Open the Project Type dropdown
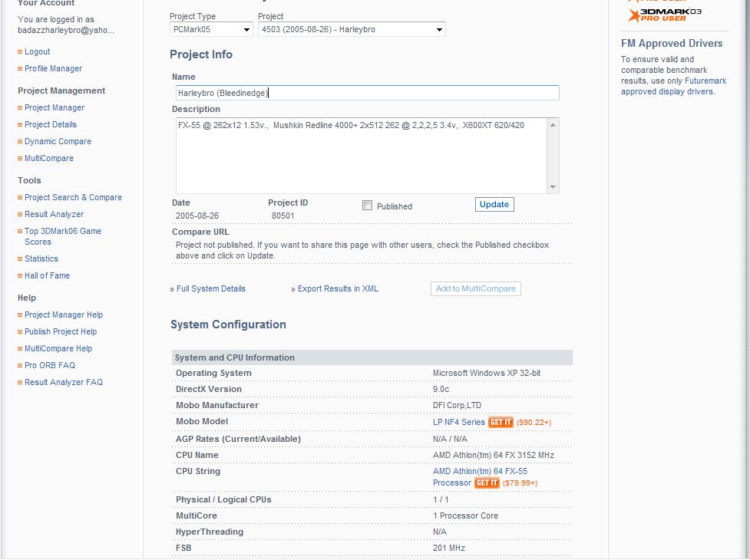The width and height of the screenshot is (750, 560). [x=211, y=29]
